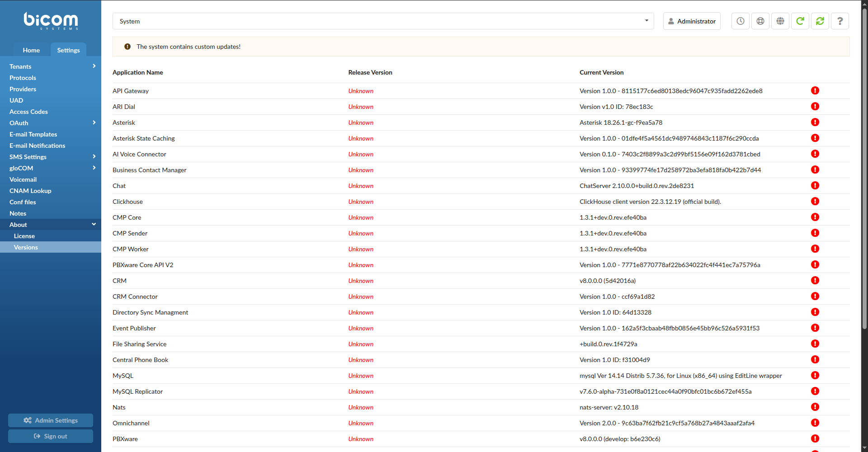Click the 'Directory Sync Managment' row name

(x=151, y=312)
